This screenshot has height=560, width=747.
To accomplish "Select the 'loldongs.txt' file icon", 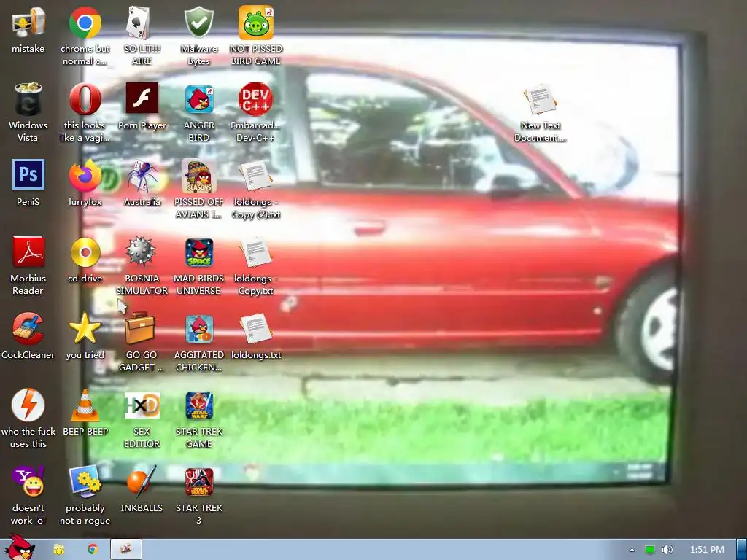I will coord(256,329).
